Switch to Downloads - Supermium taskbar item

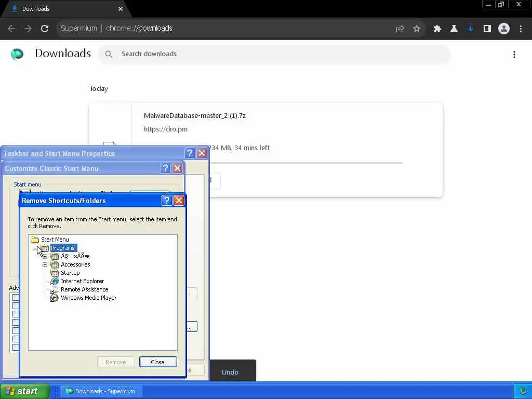click(101, 391)
